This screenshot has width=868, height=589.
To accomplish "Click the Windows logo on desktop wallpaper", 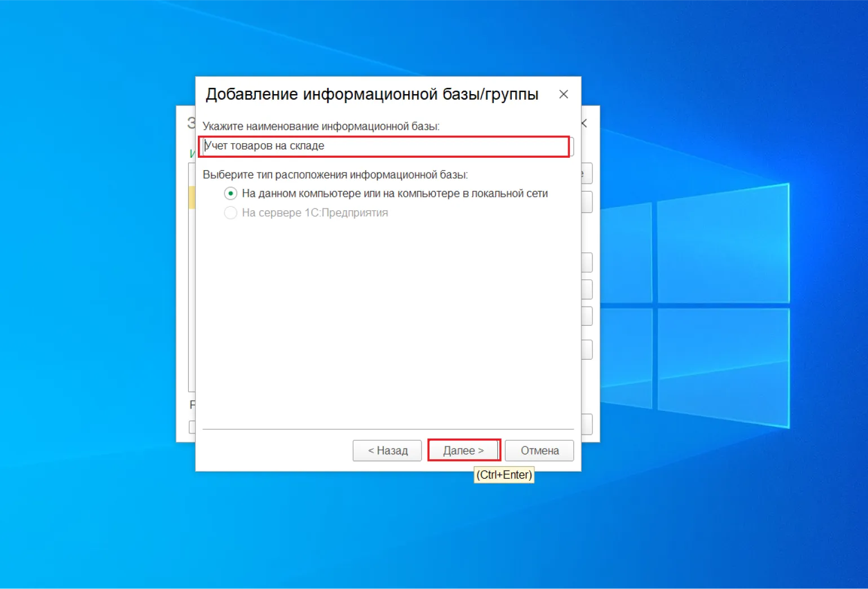I will point(721,304).
